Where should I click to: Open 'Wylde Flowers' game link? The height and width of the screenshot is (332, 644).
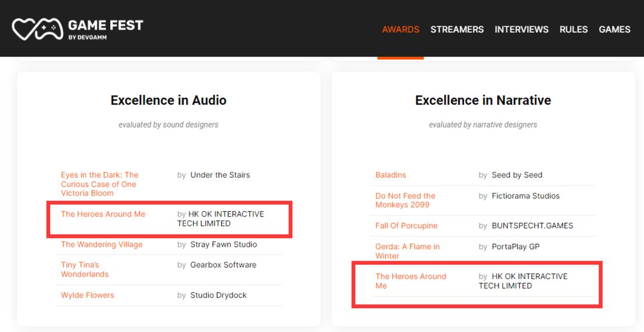click(x=88, y=296)
